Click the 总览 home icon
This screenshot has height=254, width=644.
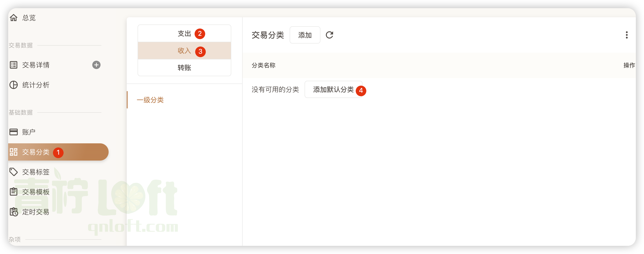tap(14, 17)
